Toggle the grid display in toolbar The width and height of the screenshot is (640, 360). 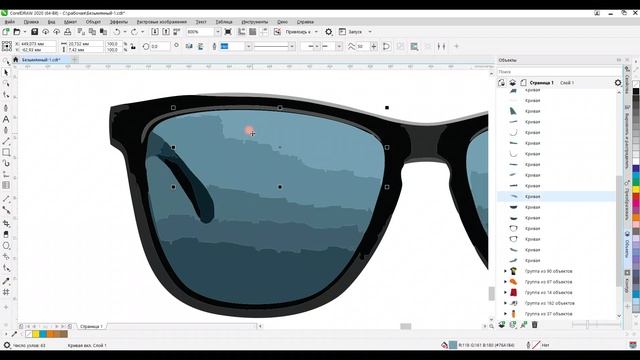click(x=253, y=32)
